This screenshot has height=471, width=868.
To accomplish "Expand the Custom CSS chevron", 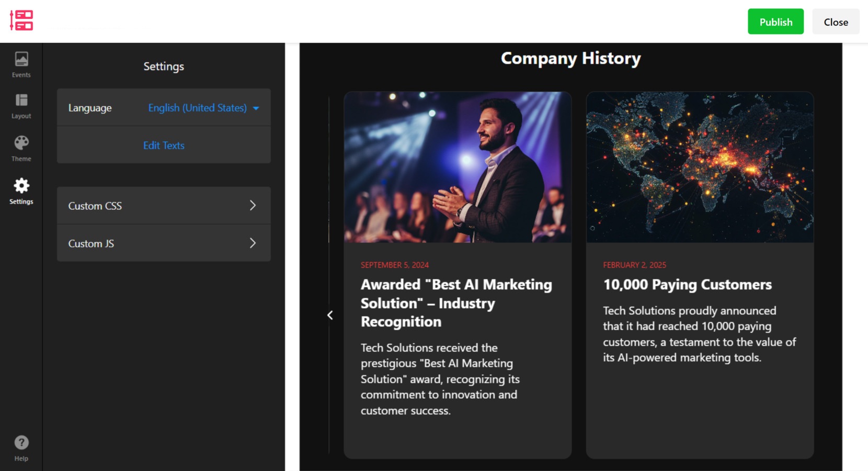I will (253, 206).
